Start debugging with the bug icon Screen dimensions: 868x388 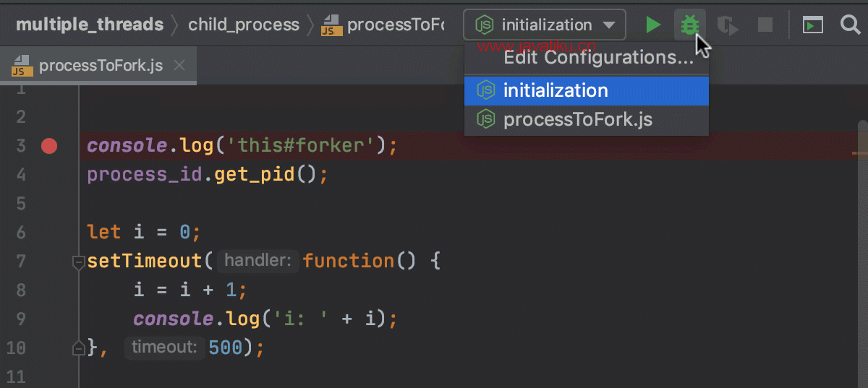(689, 25)
